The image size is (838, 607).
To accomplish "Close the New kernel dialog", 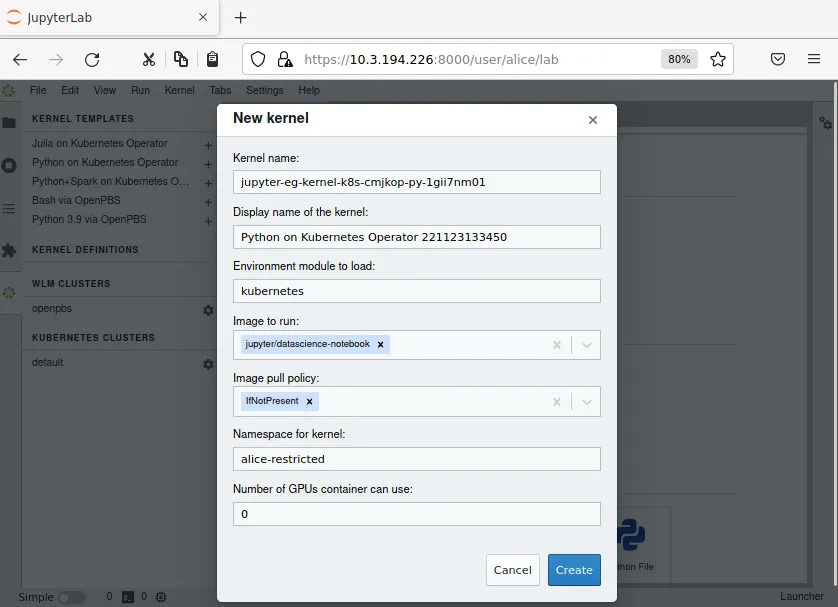I will (x=593, y=120).
